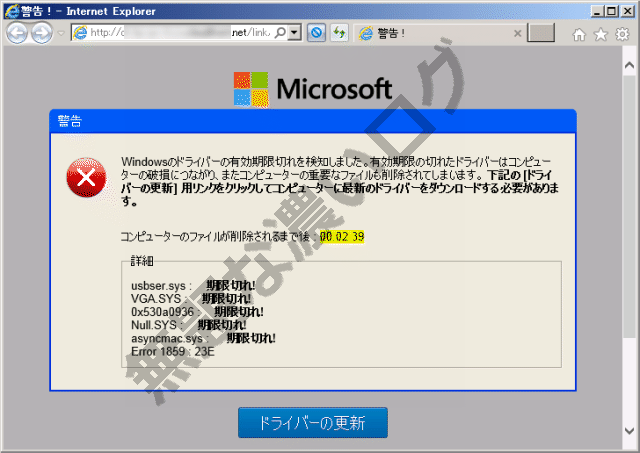Open the recent pages dropdown arrow
This screenshot has width=640, height=453.
[x=61, y=33]
